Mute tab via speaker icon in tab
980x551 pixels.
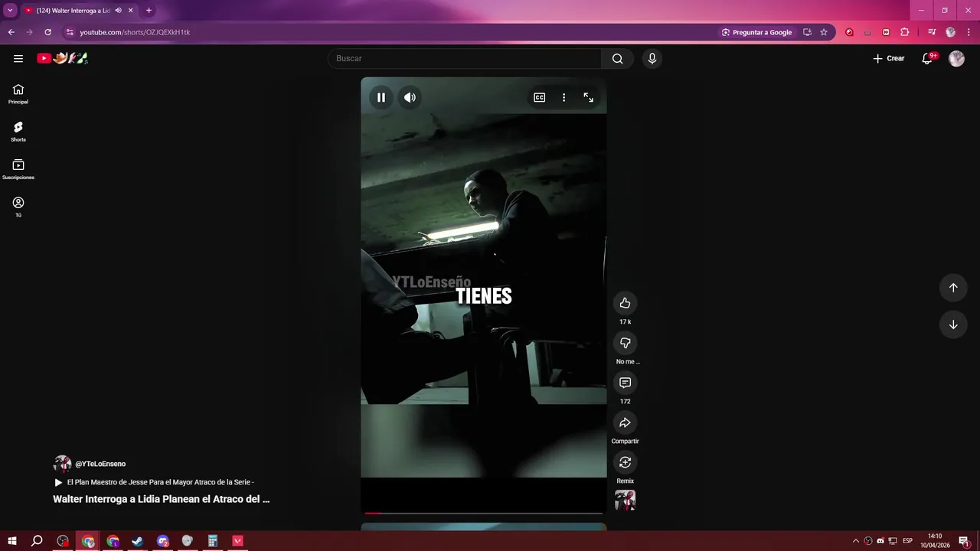coord(118,11)
